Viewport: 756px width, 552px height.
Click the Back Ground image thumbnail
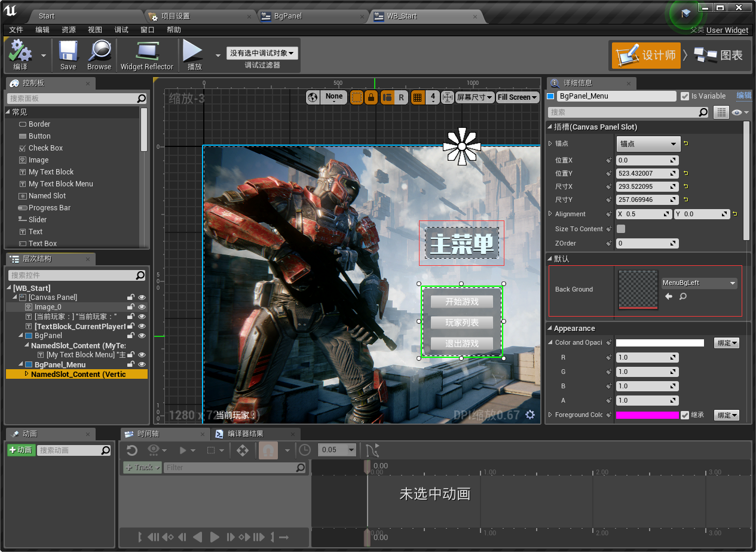638,290
